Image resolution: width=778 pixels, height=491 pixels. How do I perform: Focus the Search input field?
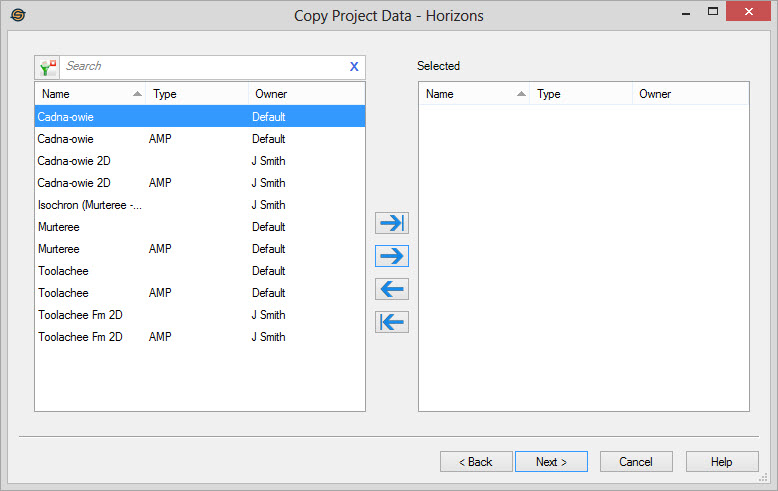204,67
